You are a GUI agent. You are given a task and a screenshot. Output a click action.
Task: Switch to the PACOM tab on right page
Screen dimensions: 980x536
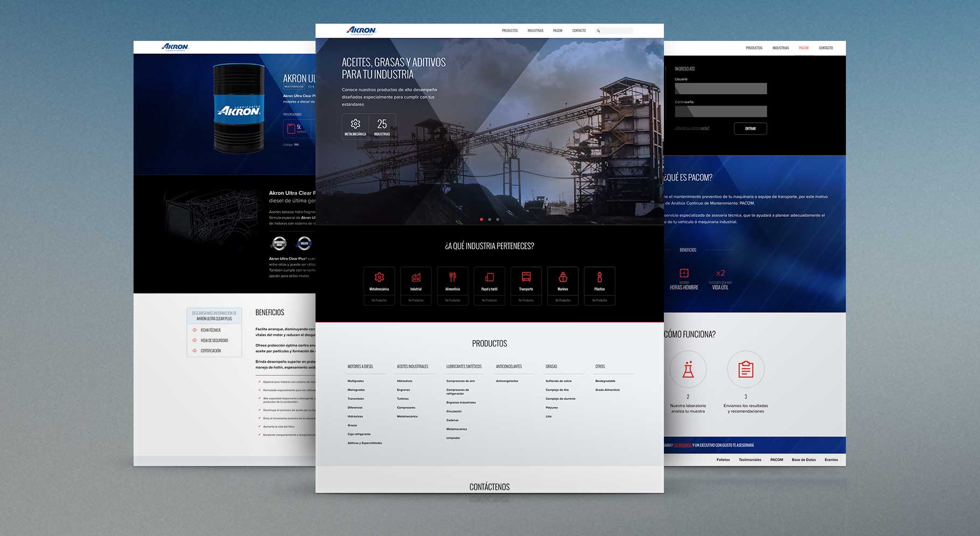(x=803, y=48)
